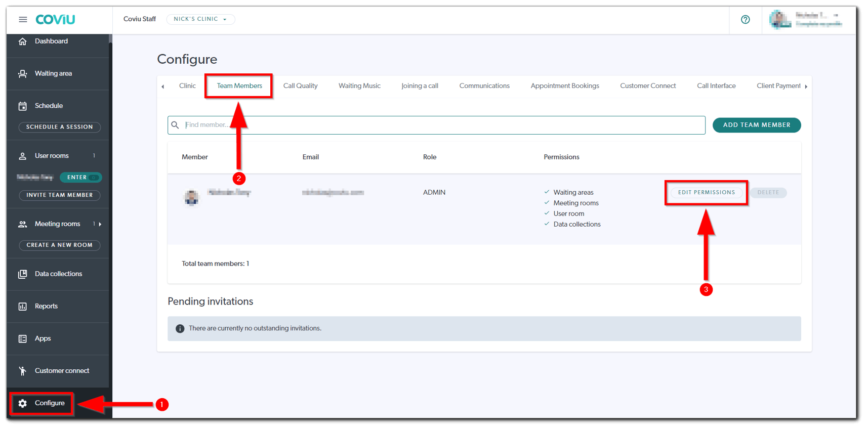Open the Call Interface tab
This screenshot has width=868, height=430.
(x=716, y=86)
